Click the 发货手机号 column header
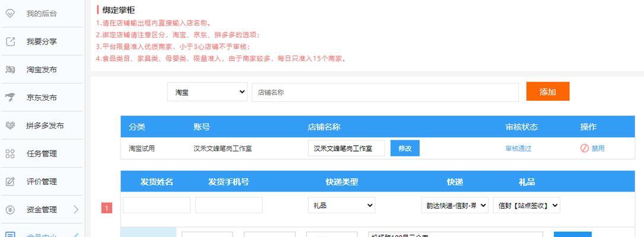 pyautogui.click(x=229, y=182)
